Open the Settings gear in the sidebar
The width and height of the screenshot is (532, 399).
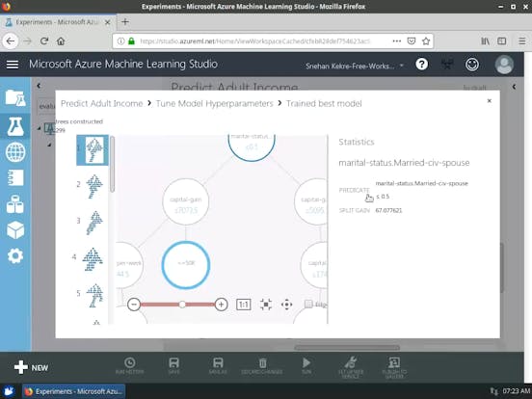click(x=15, y=255)
